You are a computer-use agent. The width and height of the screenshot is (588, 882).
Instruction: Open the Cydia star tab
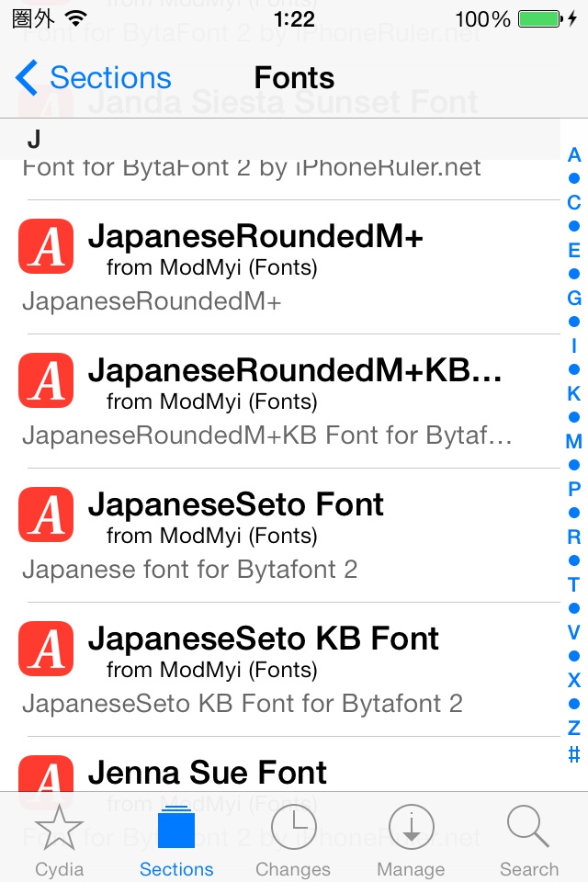coord(59,841)
